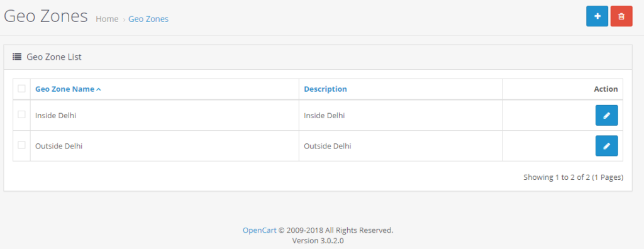Sort by the Description column header
644x249 pixels.
coord(325,89)
